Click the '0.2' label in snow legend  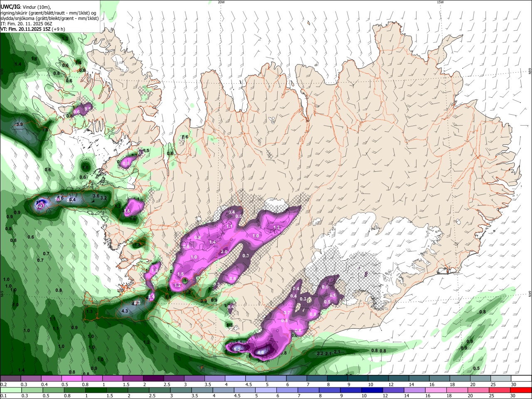pyautogui.click(x=4, y=384)
